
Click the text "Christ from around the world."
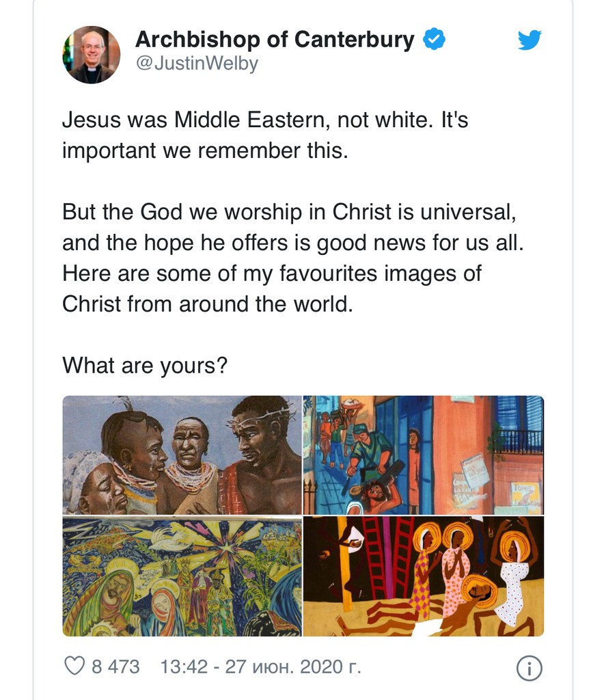207,304
